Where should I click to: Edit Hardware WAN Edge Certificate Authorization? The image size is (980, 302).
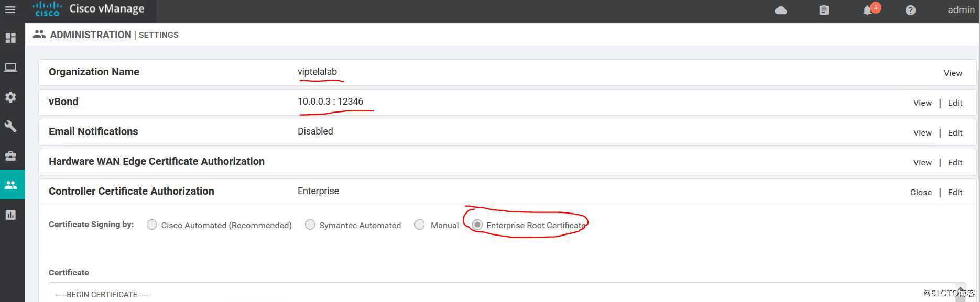[955, 162]
